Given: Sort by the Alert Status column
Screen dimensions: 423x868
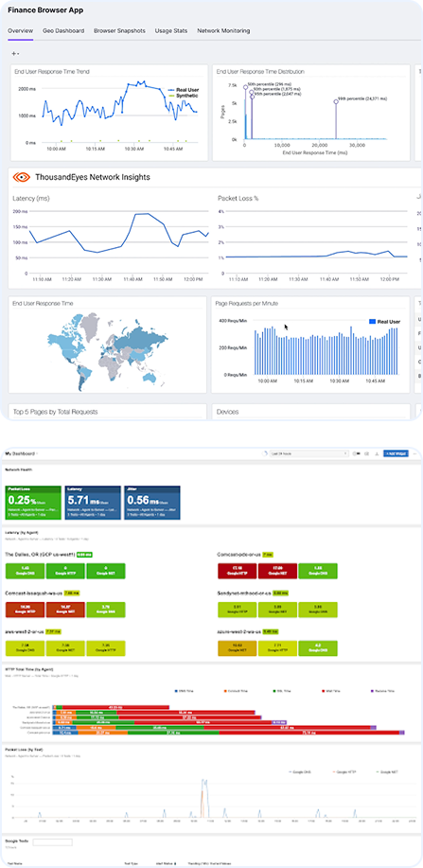Looking at the screenshot, I should 168,862.
